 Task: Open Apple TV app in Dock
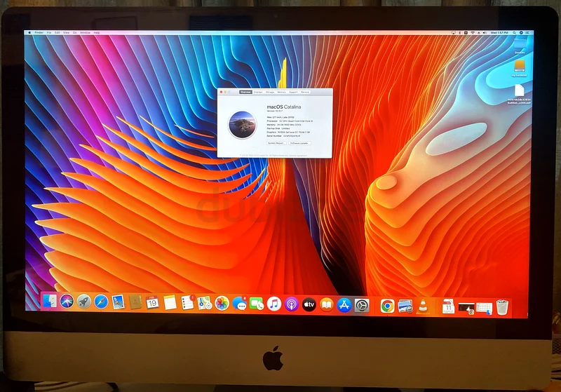click(x=309, y=305)
